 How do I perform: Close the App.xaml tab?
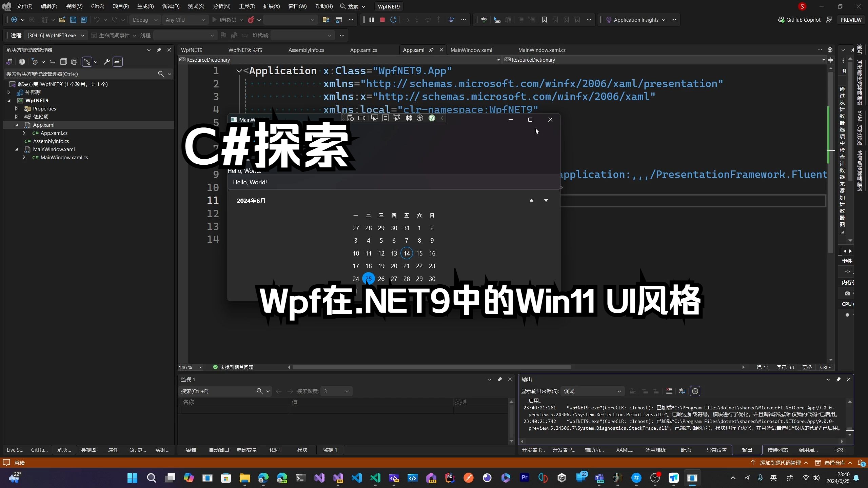[441, 50]
